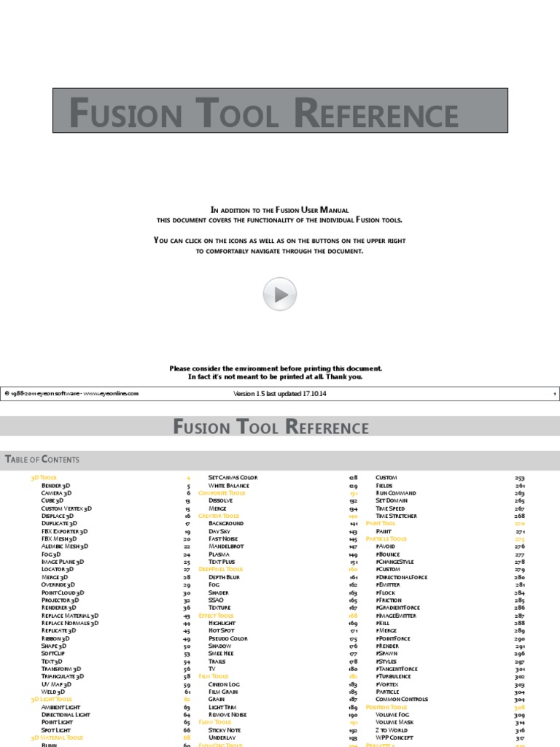
Task: Jump to DaySky entry
Action: coord(219,531)
